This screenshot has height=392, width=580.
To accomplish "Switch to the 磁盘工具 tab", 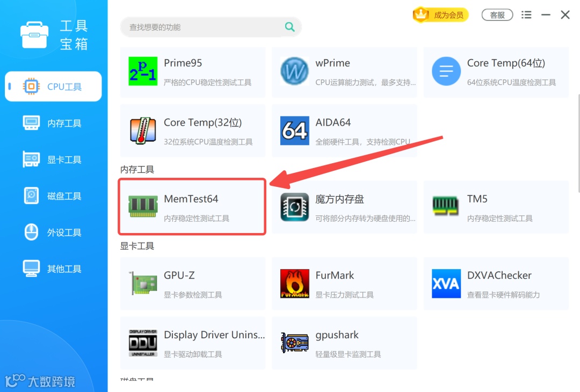I will [x=53, y=195].
